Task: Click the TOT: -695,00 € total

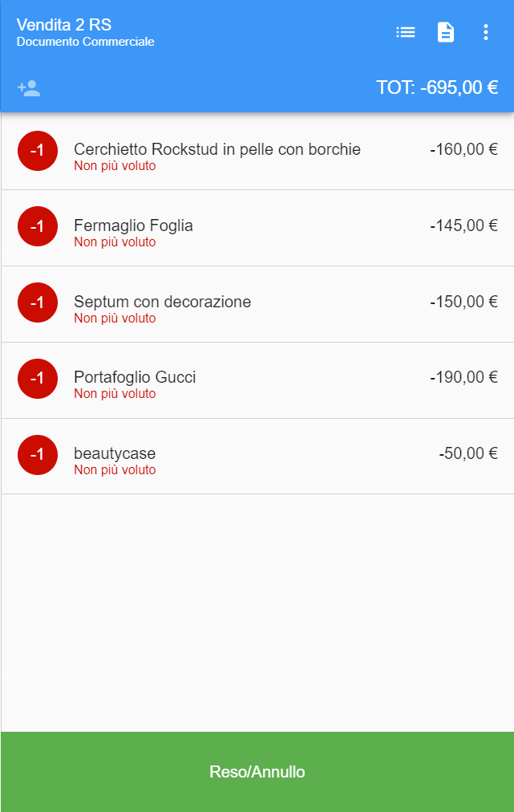Action: click(x=437, y=87)
